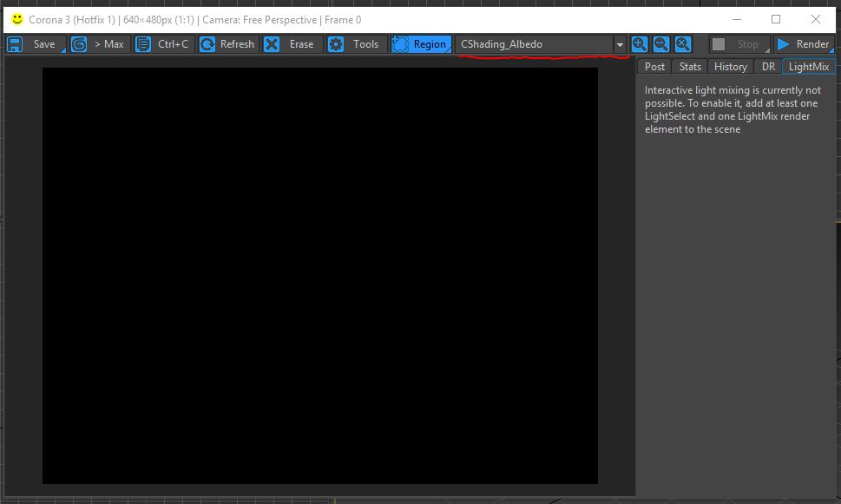This screenshot has width=841, height=504.
Task: Close the Corona frame buffer window
Action: [815, 19]
